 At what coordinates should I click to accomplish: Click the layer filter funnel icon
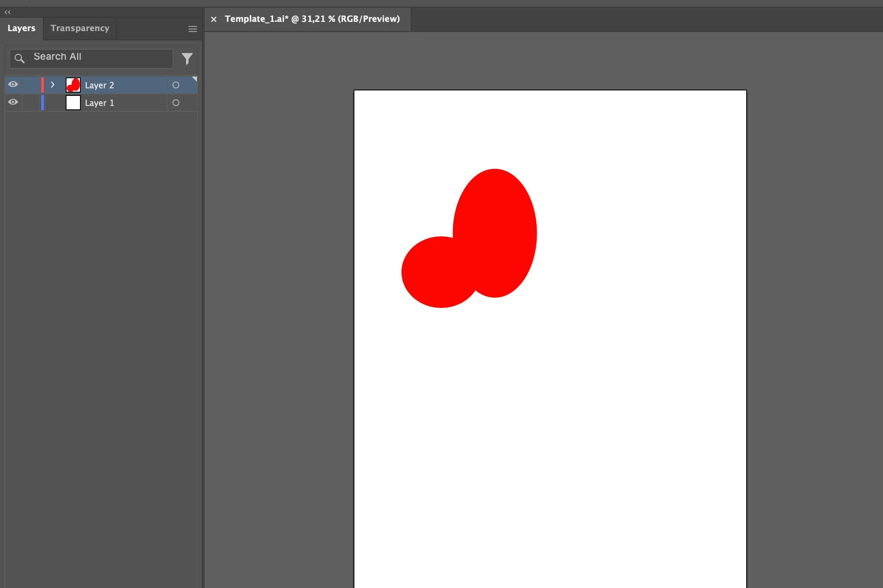(x=187, y=58)
